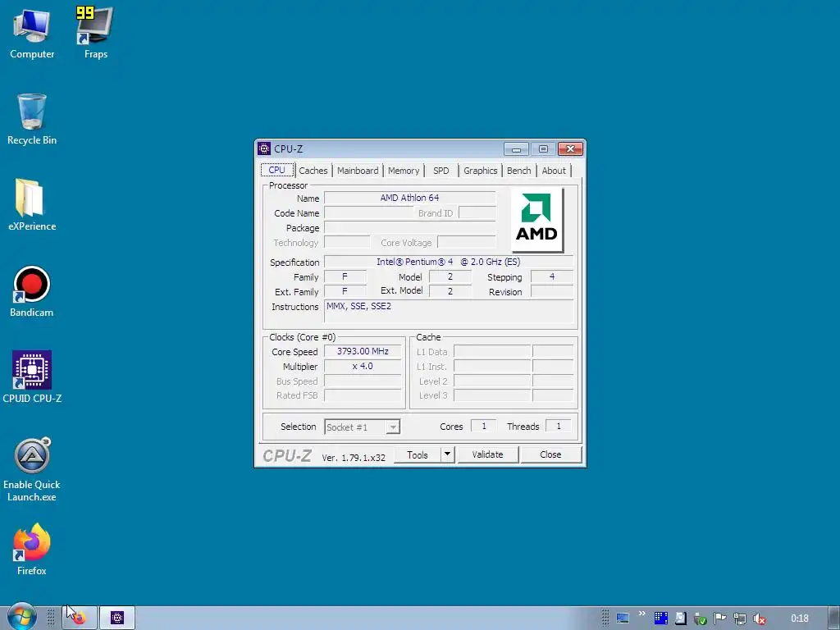
Task: Click the Multiplier value x 4.0
Action: 363,367
